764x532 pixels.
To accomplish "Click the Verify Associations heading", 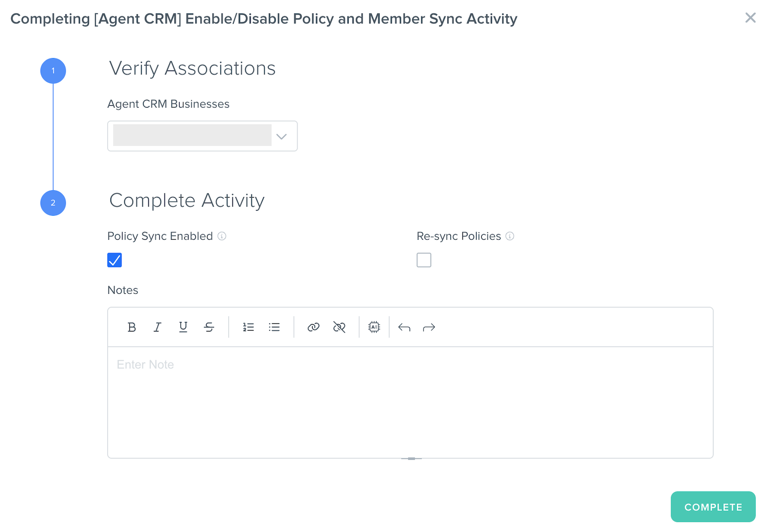I will click(x=192, y=68).
